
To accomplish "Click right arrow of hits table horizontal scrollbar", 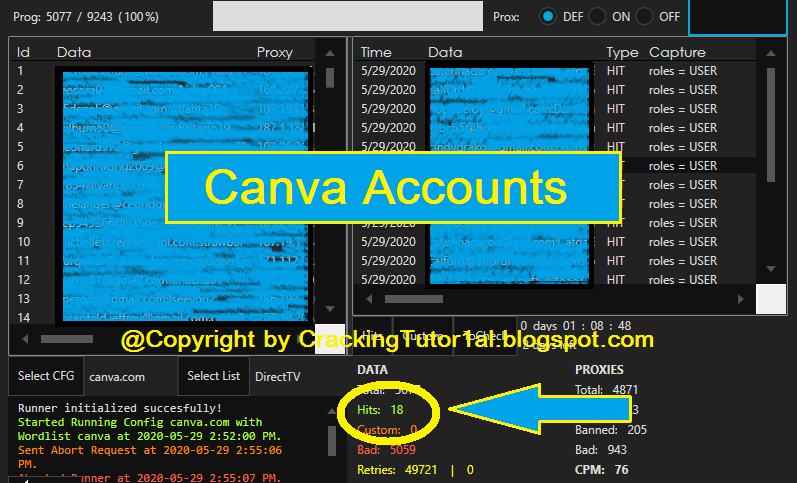I will pyautogui.click(x=741, y=299).
